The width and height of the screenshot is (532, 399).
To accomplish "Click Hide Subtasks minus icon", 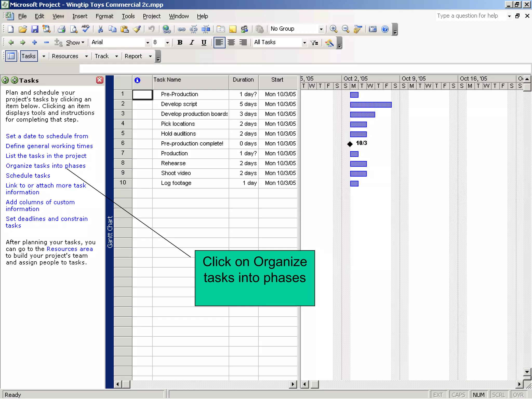I will [x=46, y=42].
